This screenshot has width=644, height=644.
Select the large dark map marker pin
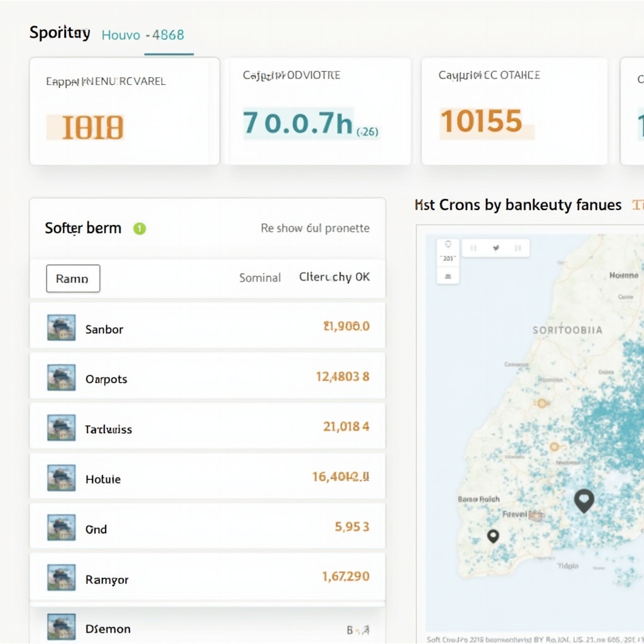584,501
